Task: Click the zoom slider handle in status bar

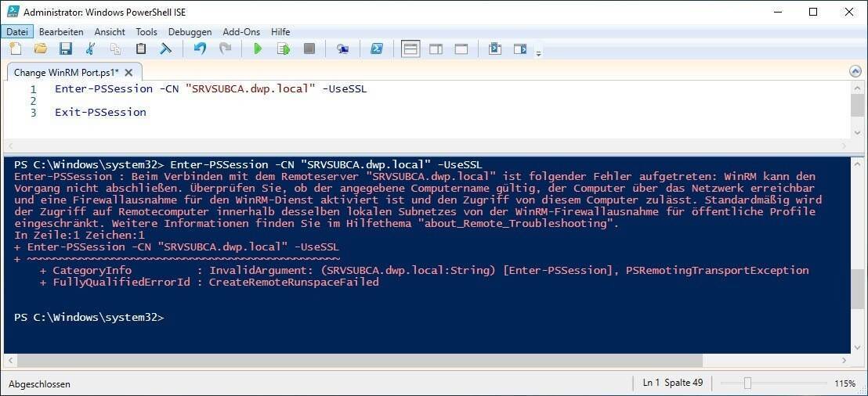Action: pyautogui.click(x=747, y=383)
